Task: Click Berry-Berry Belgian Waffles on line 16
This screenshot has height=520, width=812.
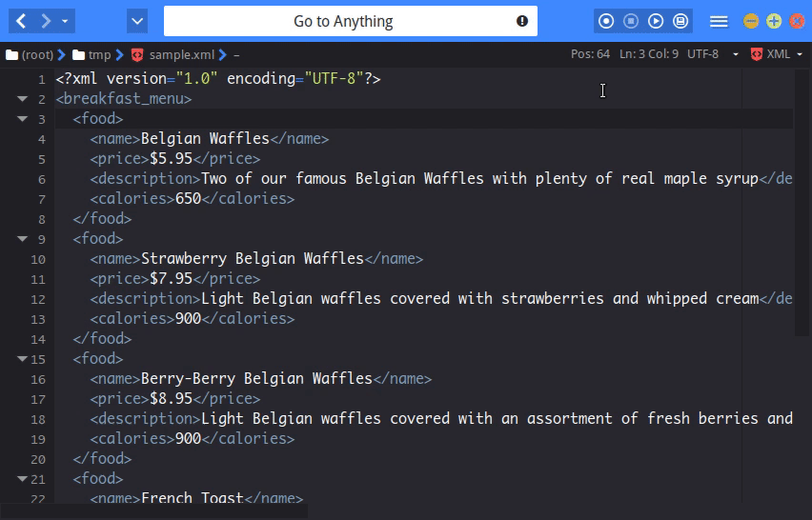Action: tap(256, 379)
